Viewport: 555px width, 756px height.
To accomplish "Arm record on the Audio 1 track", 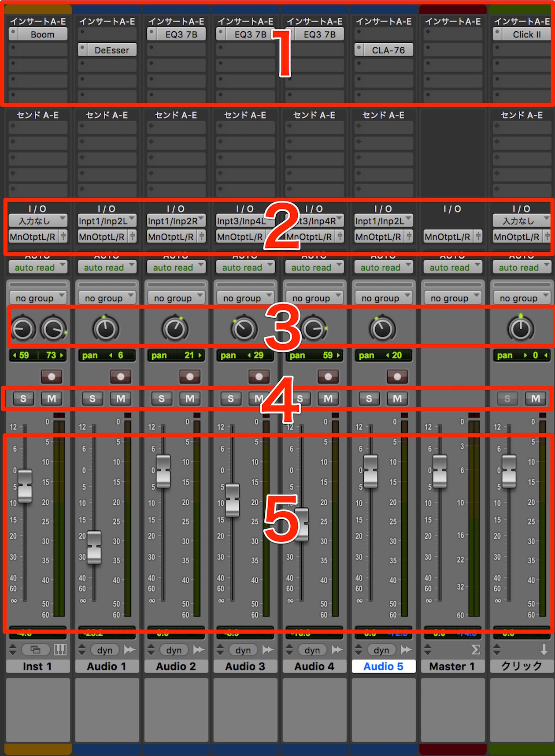I will [x=121, y=376].
